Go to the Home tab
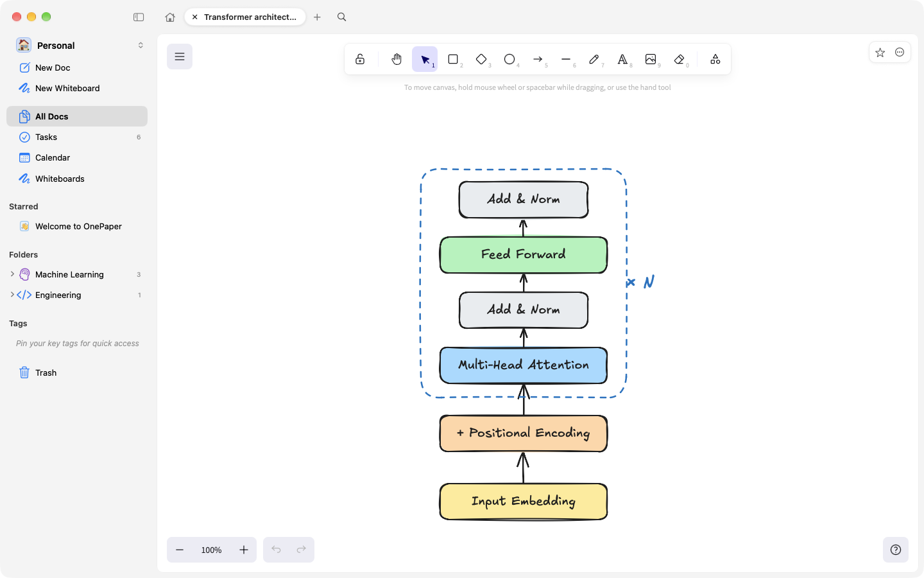Image resolution: width=924 pixels, height=578 pixels. pos(170,17)
